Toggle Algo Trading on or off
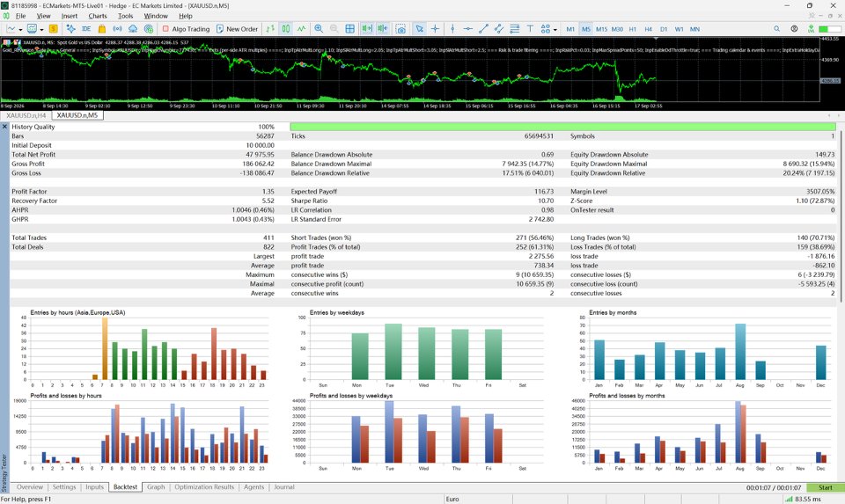Viewport: 845px width, 504px height. [x=186, y=28]
